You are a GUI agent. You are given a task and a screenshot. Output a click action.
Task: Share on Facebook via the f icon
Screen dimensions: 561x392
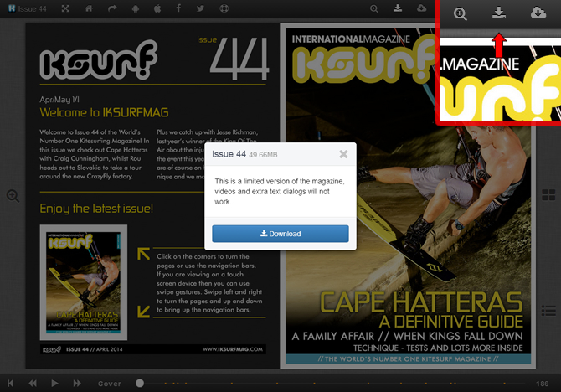click(x=178, y=8)
